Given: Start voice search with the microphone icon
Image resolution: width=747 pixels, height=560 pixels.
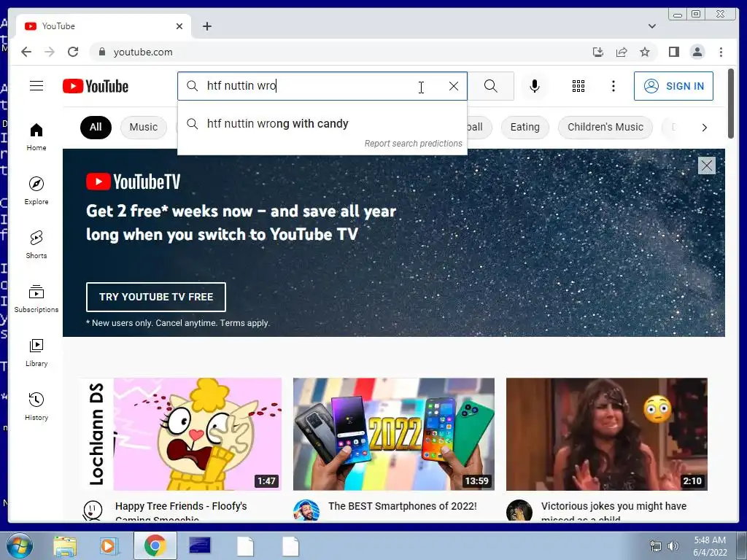Looking at the screenshot, I should pyautogui.click(x=535, y=86).
